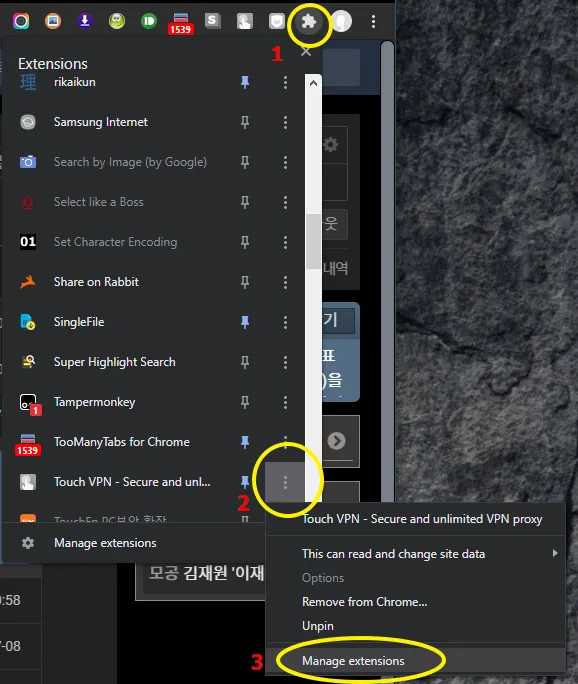Click the orange picture extension toolbar icon

[x=53, y=21]
